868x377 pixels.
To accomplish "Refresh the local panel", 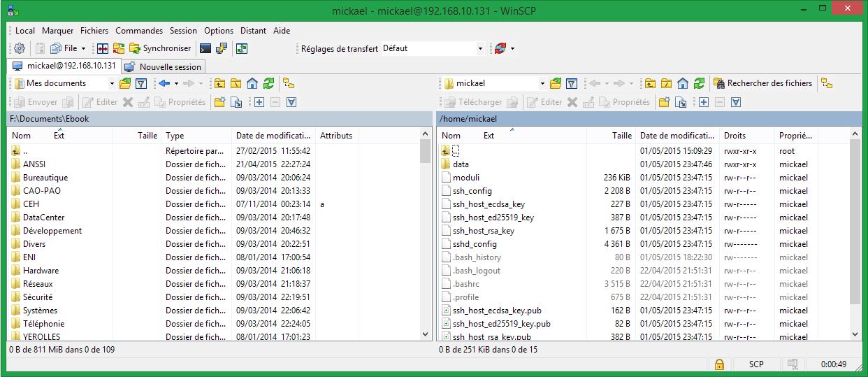I will click(x=268, y=83).
